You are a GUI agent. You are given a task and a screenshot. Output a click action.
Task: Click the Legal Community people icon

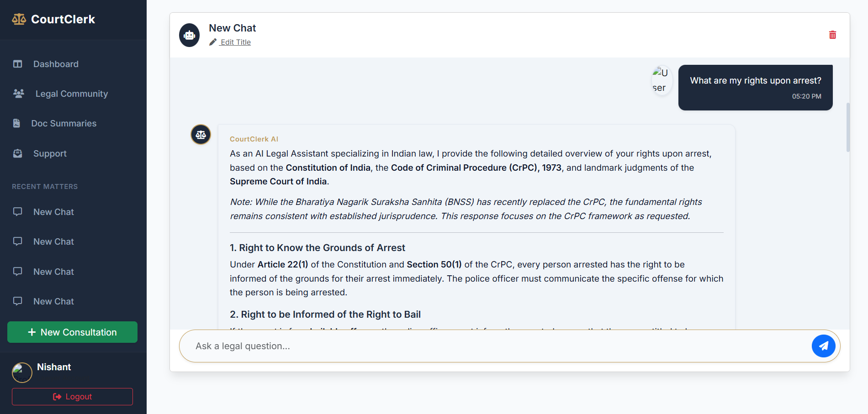(x=19, y=94)
